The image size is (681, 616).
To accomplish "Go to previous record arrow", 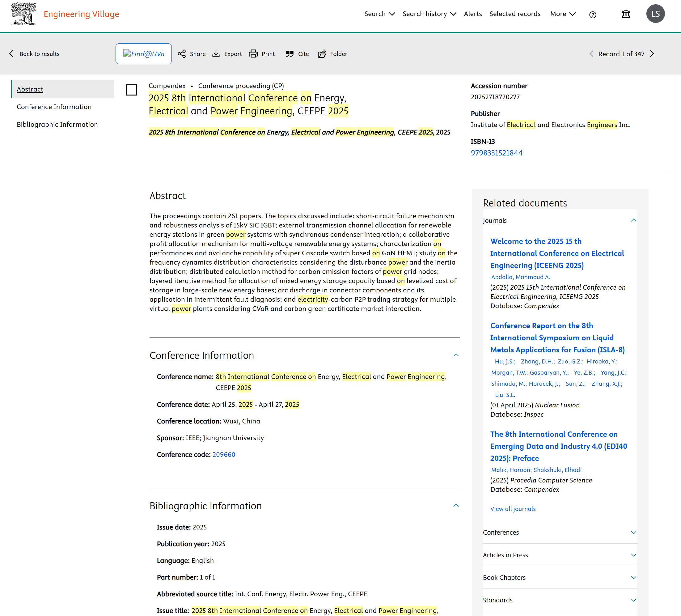I will point(591,54).
